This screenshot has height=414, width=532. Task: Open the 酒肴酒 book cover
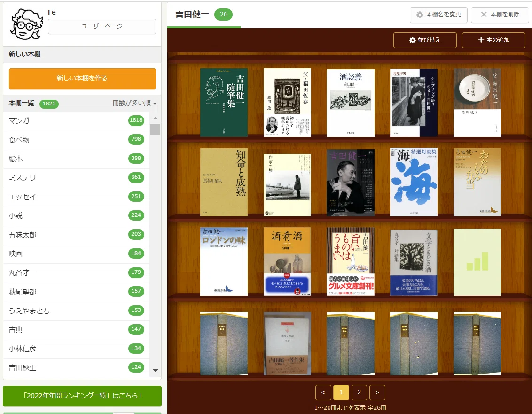click(287, 262)
